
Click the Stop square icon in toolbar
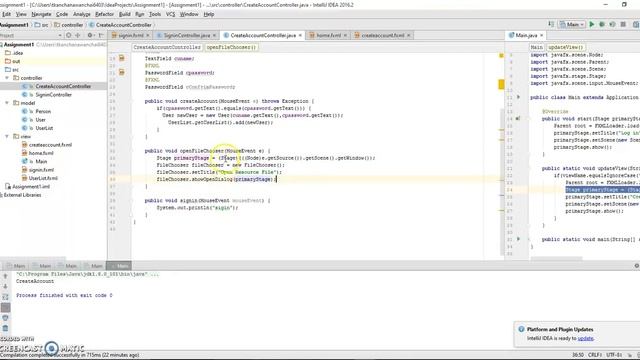click(x=623, y=24)
